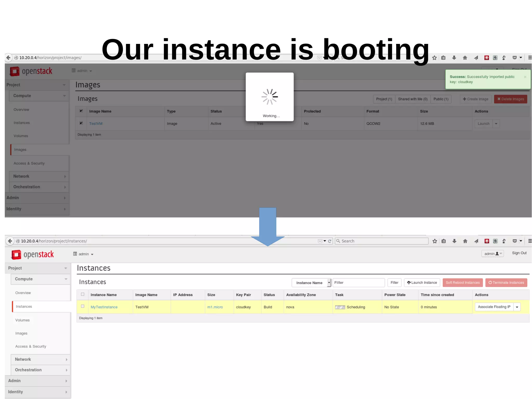Expand the Admin section on Instances sidebar

tap(38, 381)
